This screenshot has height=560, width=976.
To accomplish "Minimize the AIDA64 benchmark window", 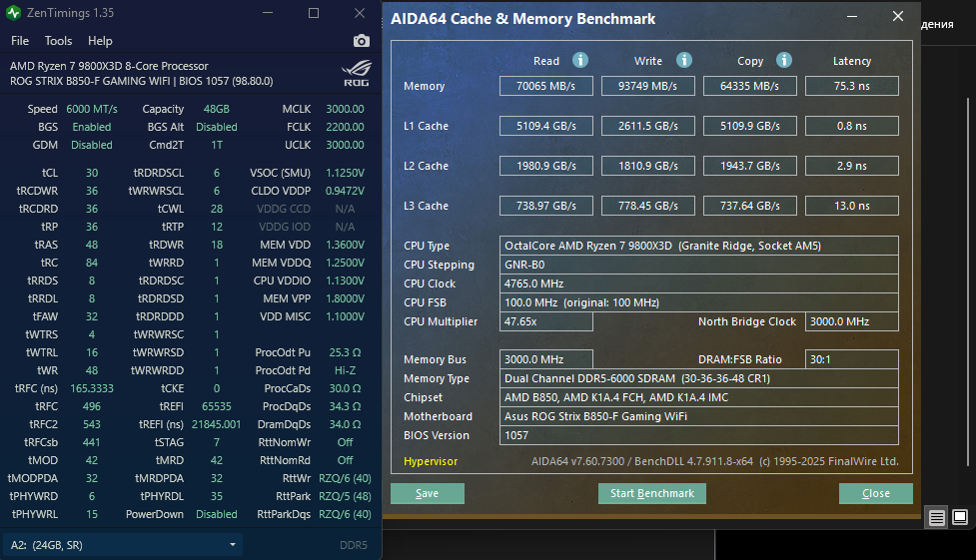I will coord(852,17).
